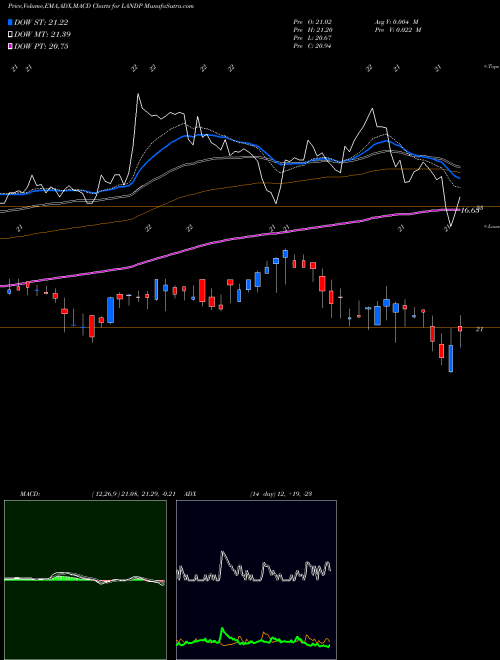Image resolution: width=500 pixels, height=660 pixels.
Task: Select the 'DOW ST: 21.22' legend text
Action: (x=41, y=22)
